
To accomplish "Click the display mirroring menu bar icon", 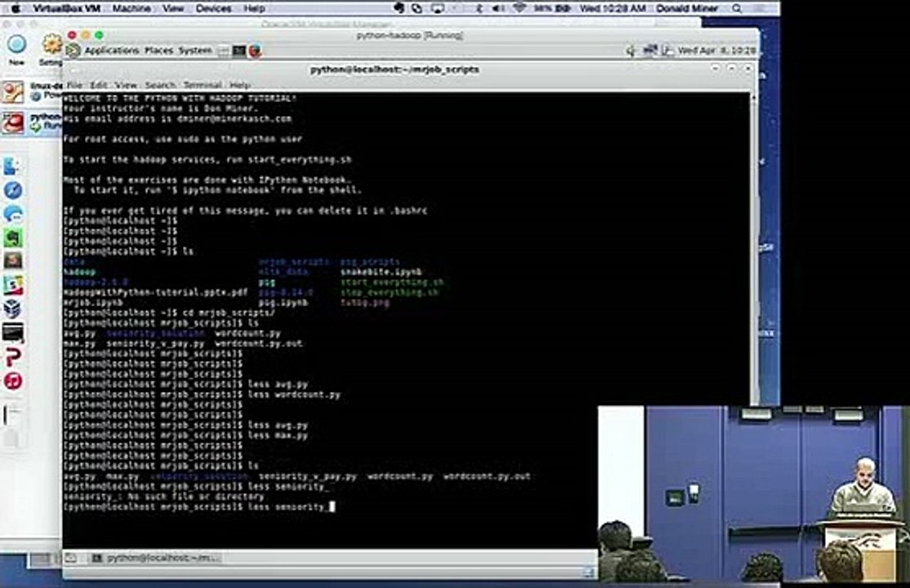I will (438, 8).
